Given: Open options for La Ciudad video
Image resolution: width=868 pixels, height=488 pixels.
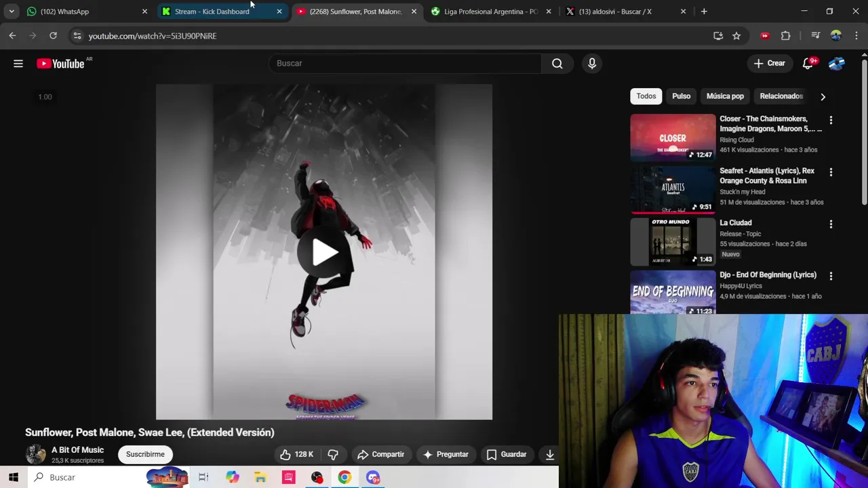Looking at the screenshot, I should [831, 224].
